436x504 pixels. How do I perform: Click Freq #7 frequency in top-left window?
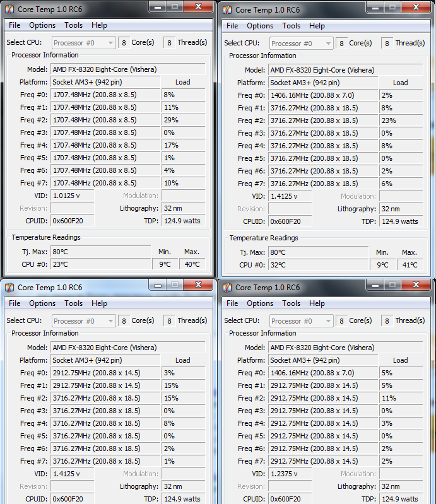pos(105,183)
